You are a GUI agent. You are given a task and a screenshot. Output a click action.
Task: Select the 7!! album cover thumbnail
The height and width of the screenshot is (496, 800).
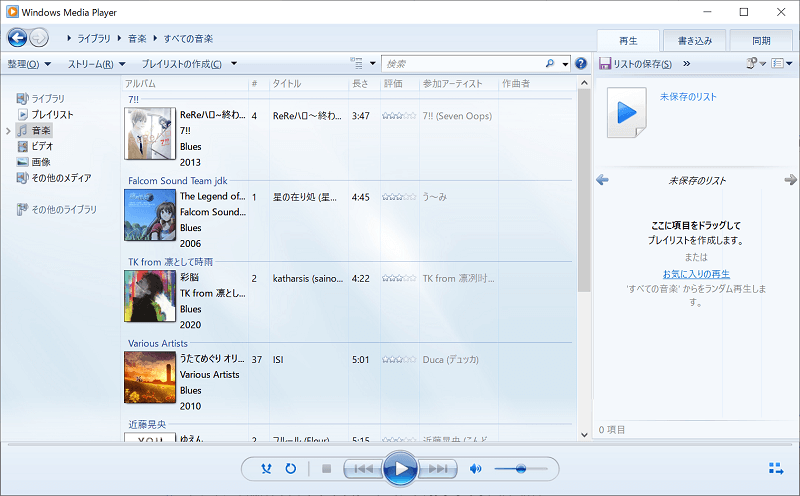coord(150,134)
